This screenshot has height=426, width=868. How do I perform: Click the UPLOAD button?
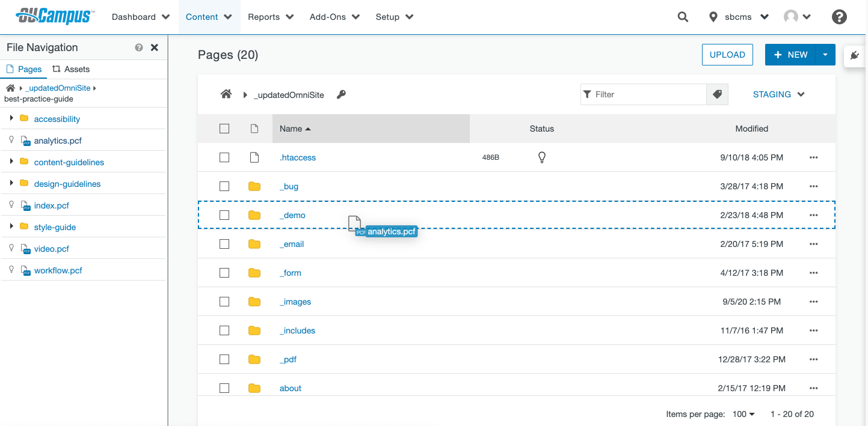coord(727,55)
